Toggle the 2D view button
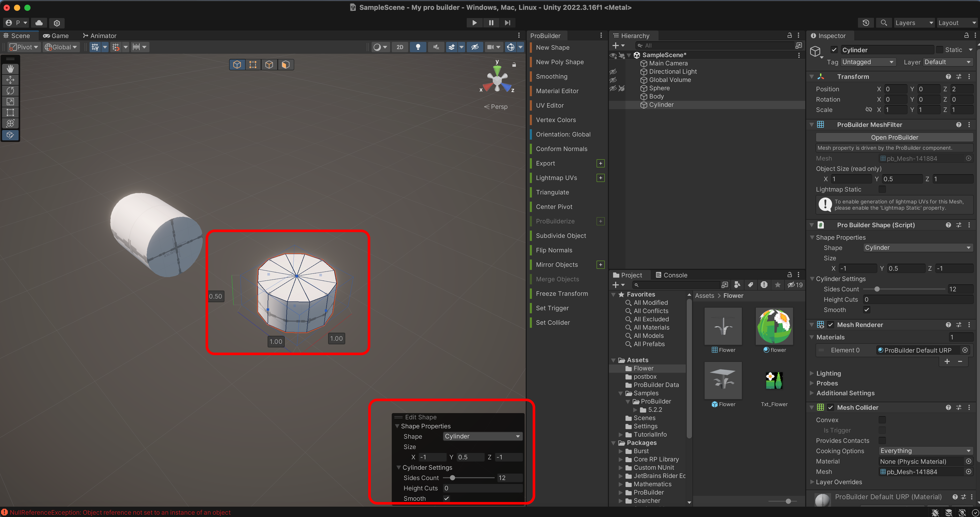 tap(399, 47)
